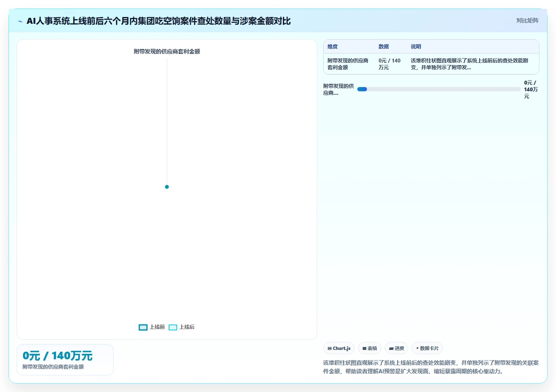
Task: Click the 对比矩阵 label in header
Action: coord(527,20)
